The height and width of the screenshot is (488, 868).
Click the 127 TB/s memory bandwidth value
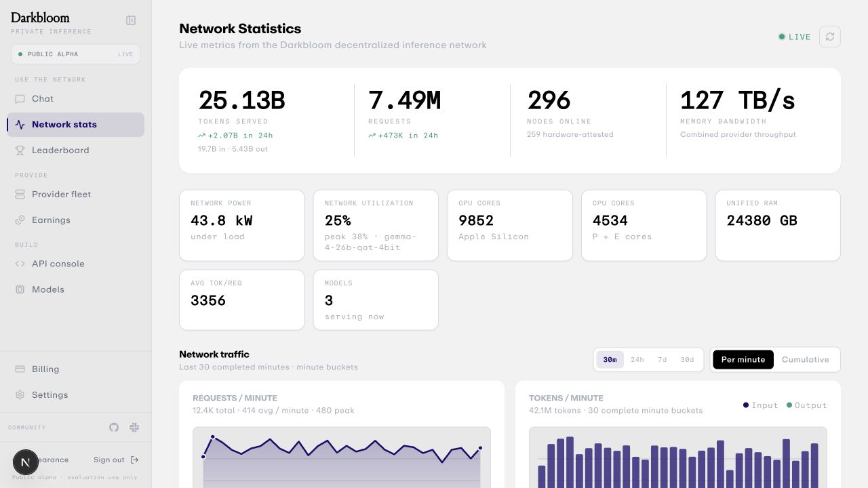tap(738, 101)
